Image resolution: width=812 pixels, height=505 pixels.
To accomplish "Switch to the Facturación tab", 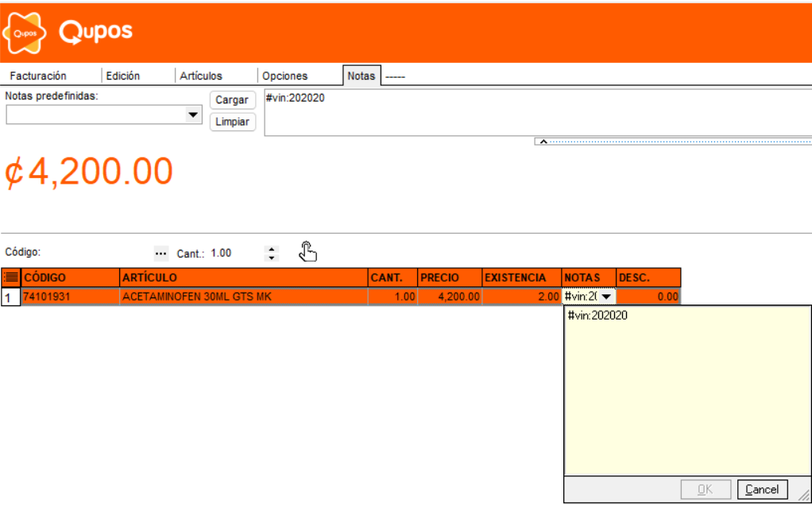I will (x=38, y=76).
